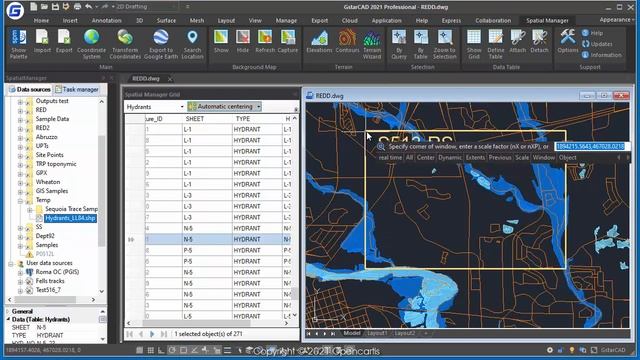Select objects By Query

[x=399, y=44]
